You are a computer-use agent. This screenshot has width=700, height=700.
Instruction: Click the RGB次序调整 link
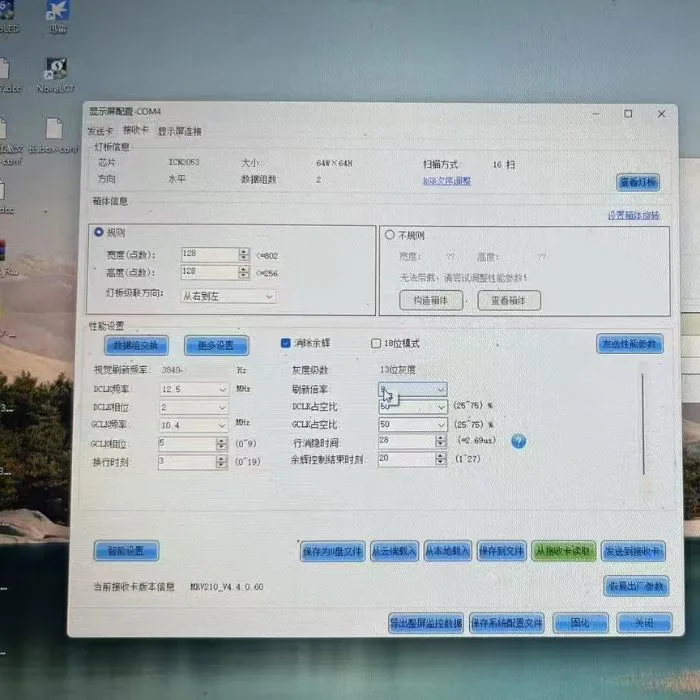tap(446, 181)
